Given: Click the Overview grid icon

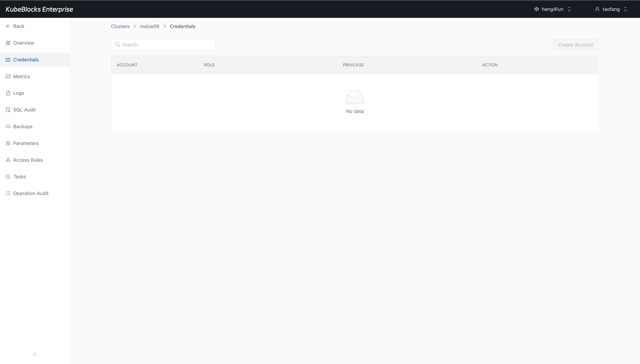Looking at the screenshot, I should (x=8, y=43).
